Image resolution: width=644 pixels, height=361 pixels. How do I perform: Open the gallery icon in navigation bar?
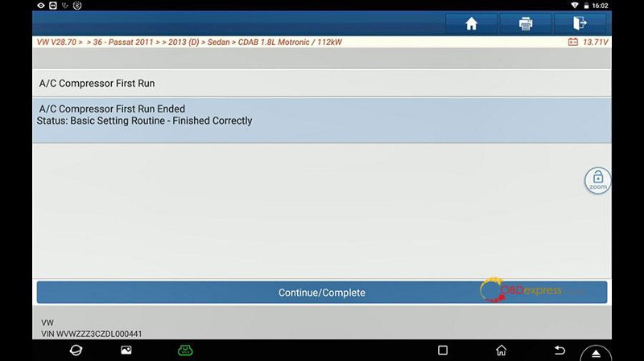pyautogui.click(x=126, y=350)
